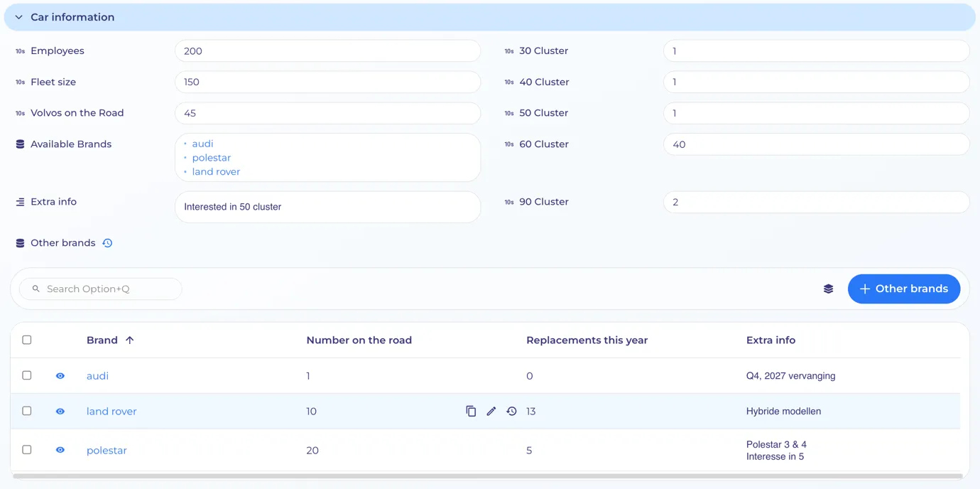Focus the Volvos on the Road field
Viewport: 980px width, 489px height.
(x=327, y=113)
